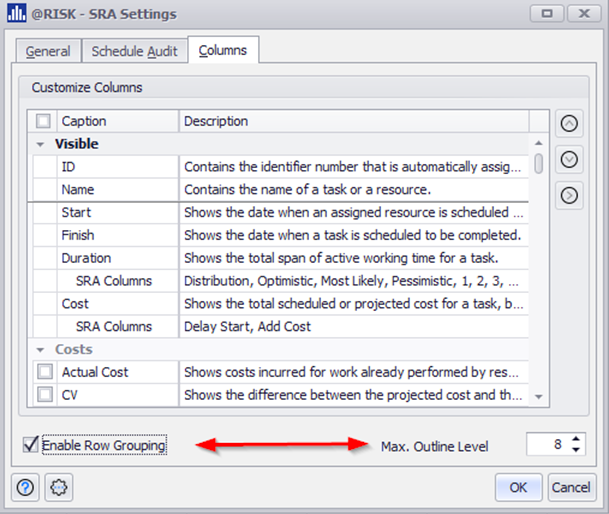Check the CV column checkbox

point(43,395)
